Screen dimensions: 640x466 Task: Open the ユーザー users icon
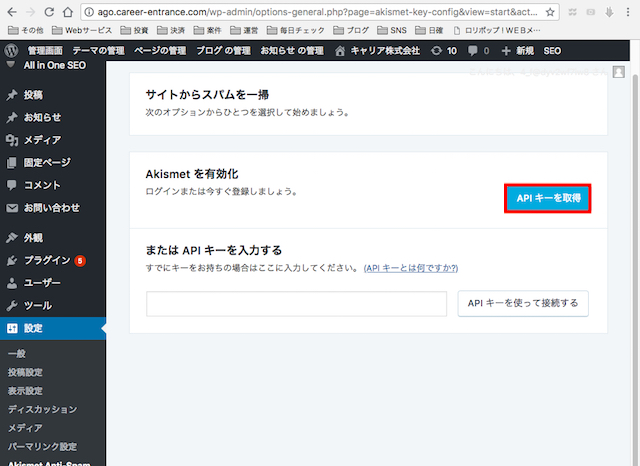pos(12,283)
